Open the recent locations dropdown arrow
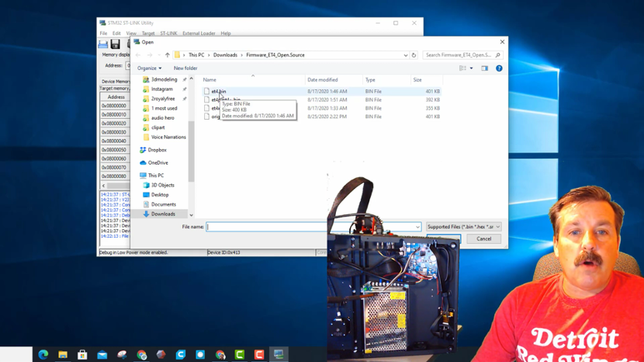 coord(159,55)
